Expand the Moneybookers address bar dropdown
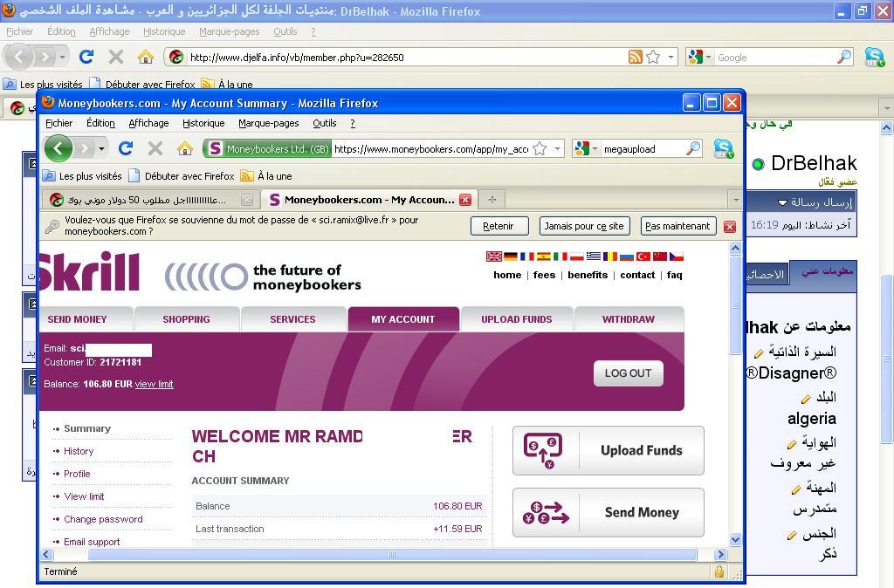The width and height of the screenshot is (894, 588). (x=557, y=148)
